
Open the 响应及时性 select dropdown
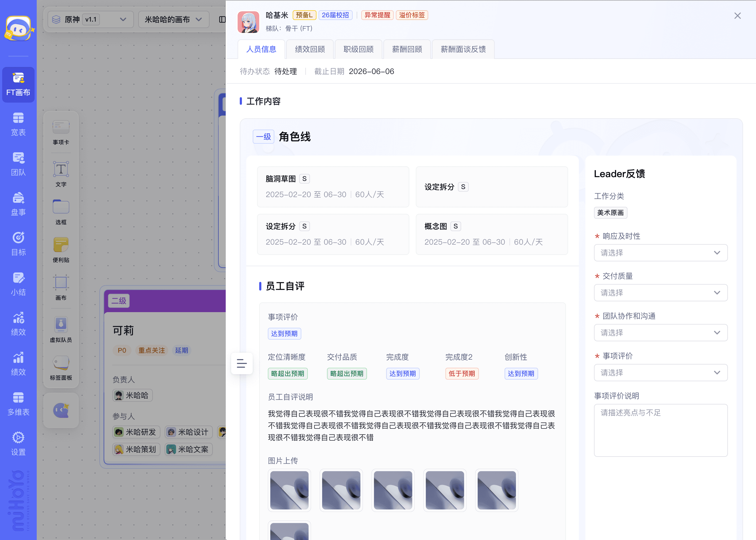[661, 253]
